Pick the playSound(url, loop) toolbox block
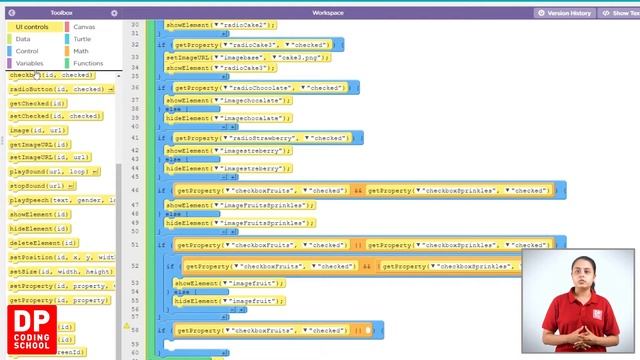The height and width of the screenshot is (360, 640). (x=54, y=172)
